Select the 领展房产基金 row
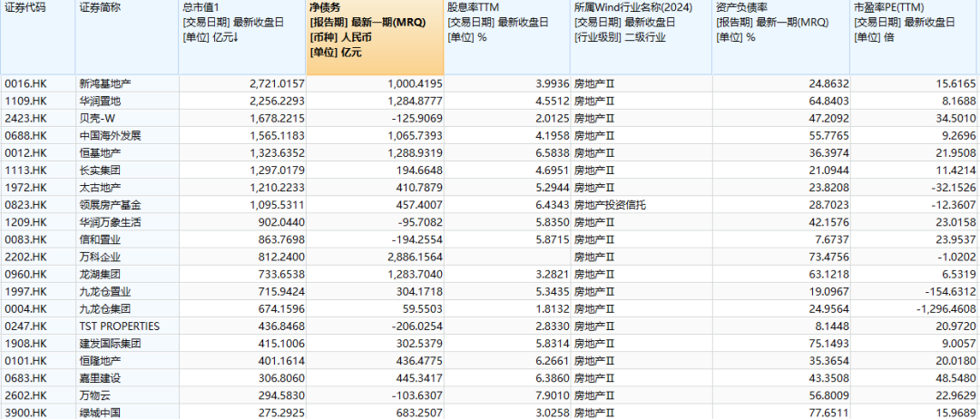The image size is (980, 419). [490, 205]
